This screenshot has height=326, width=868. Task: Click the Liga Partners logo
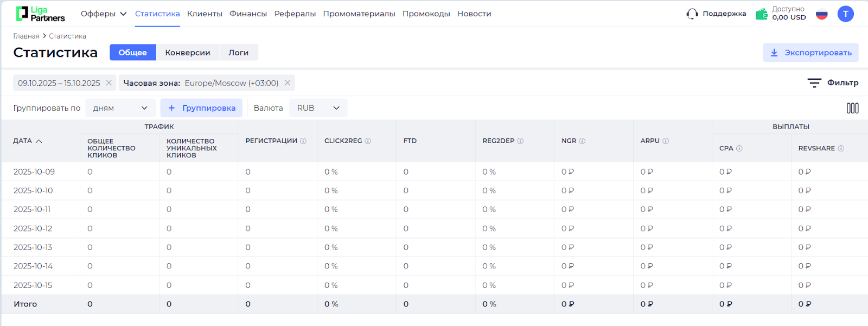[40, 14]
